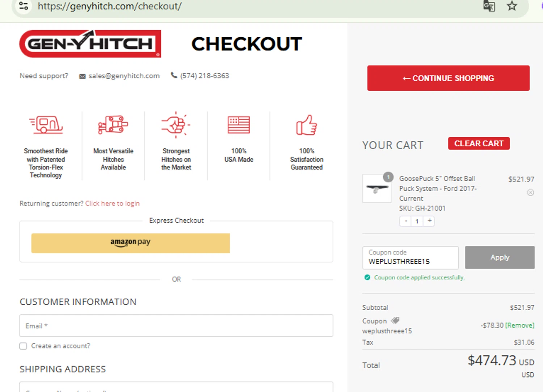The width and height of the screenshot is (543, 392).
Task: Click the quantity badge on product thumbnail
Action: click(388, 177)
